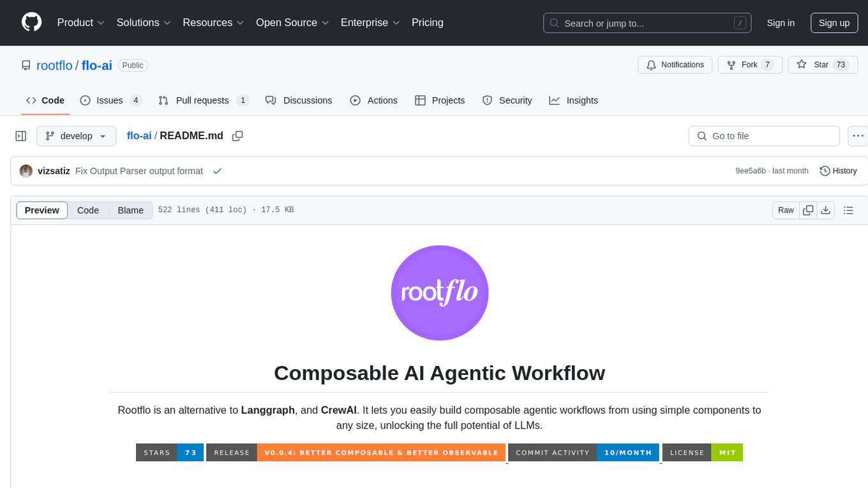This screenshot has height=488, width=868.
Task: Click the Notifications bell button
Action: (x=675, y=65)
